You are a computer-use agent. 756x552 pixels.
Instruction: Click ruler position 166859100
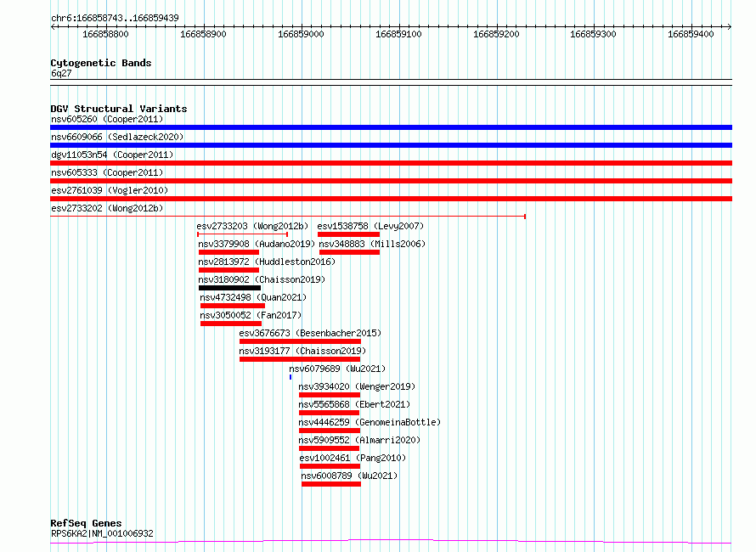click(398, 34)
